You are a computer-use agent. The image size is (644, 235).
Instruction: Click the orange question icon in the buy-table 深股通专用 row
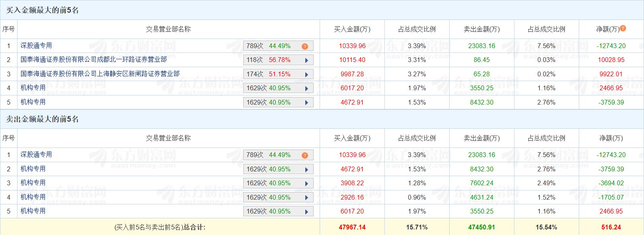point(305,47)
